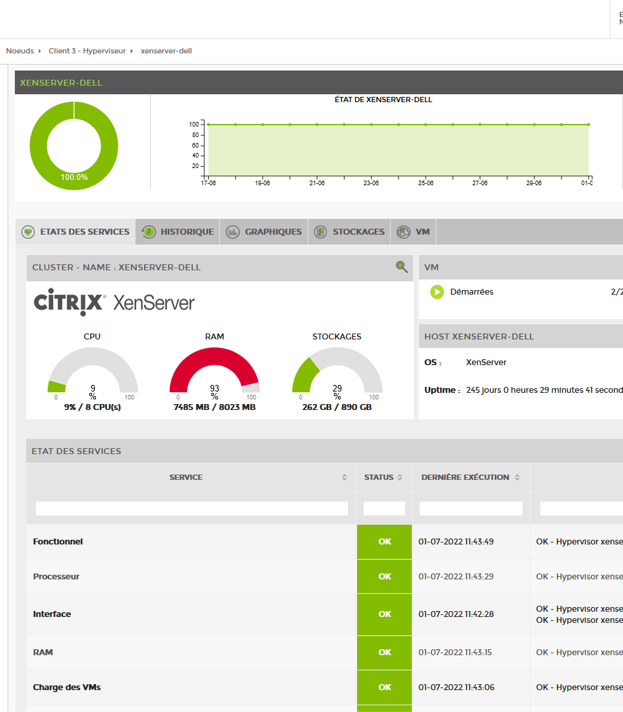Click the chart icon on Graphiques tab
The image size is (623, 712).
pos(232,232)
